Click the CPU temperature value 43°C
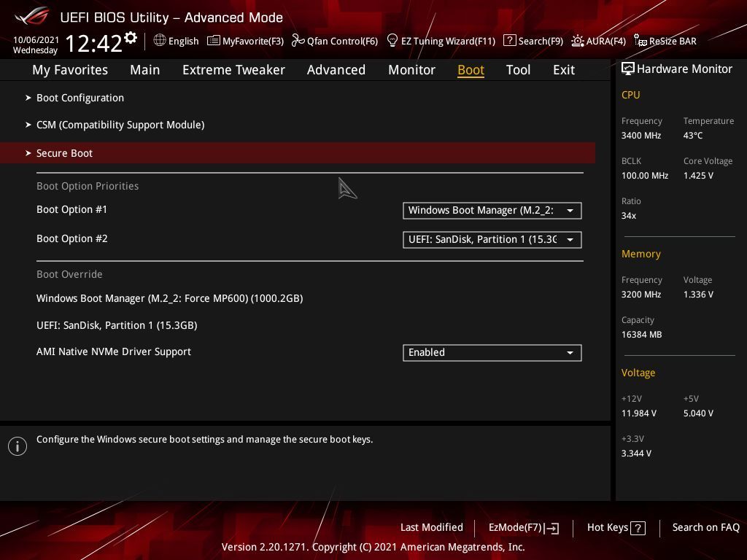Screen dimensions: 747x560 coord(693,136)
